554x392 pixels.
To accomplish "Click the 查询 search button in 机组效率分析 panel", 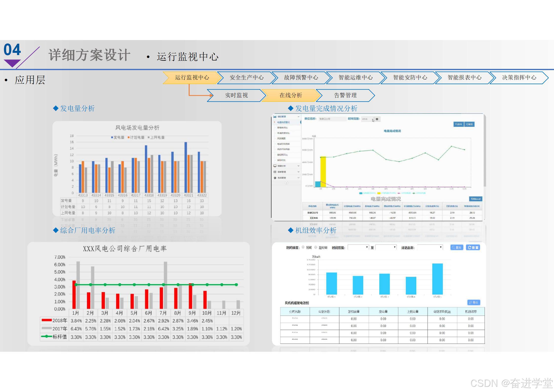I will (x=457, y=247).
